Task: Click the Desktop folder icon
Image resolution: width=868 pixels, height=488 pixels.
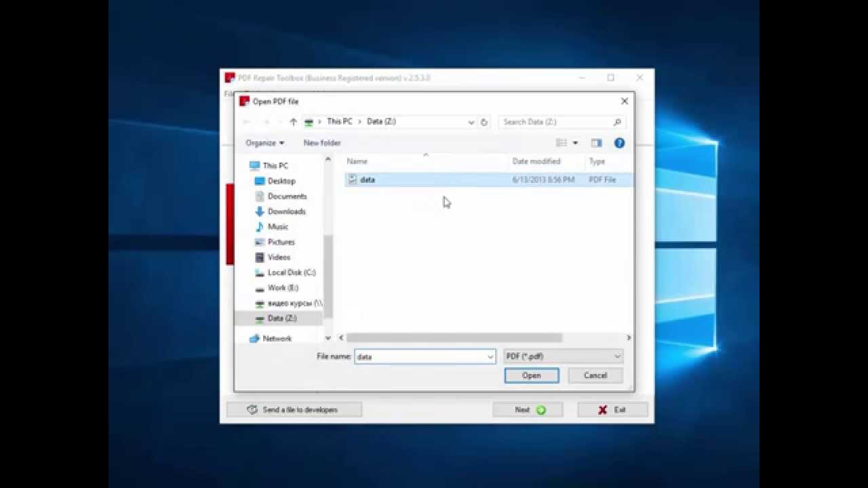Action: (259, 181)
